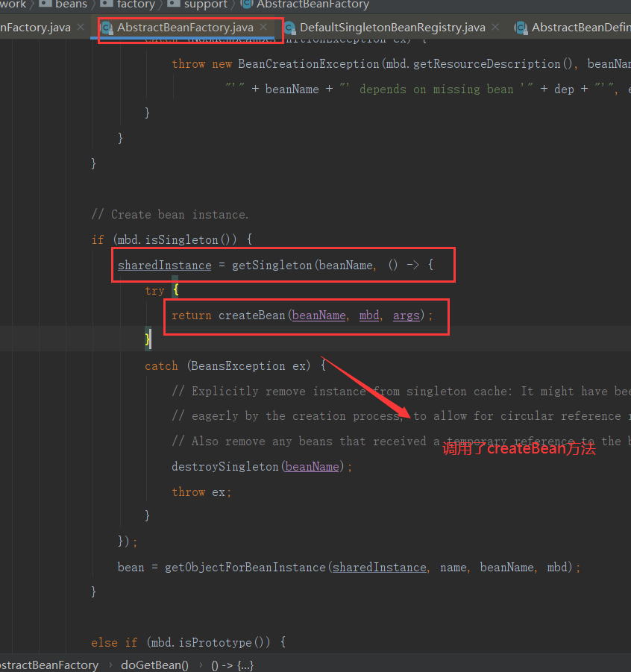The height and width of the screenshot is (672, 631).
Task: Click doGetBean() in the bottom navigation bar
Action: 154,665
